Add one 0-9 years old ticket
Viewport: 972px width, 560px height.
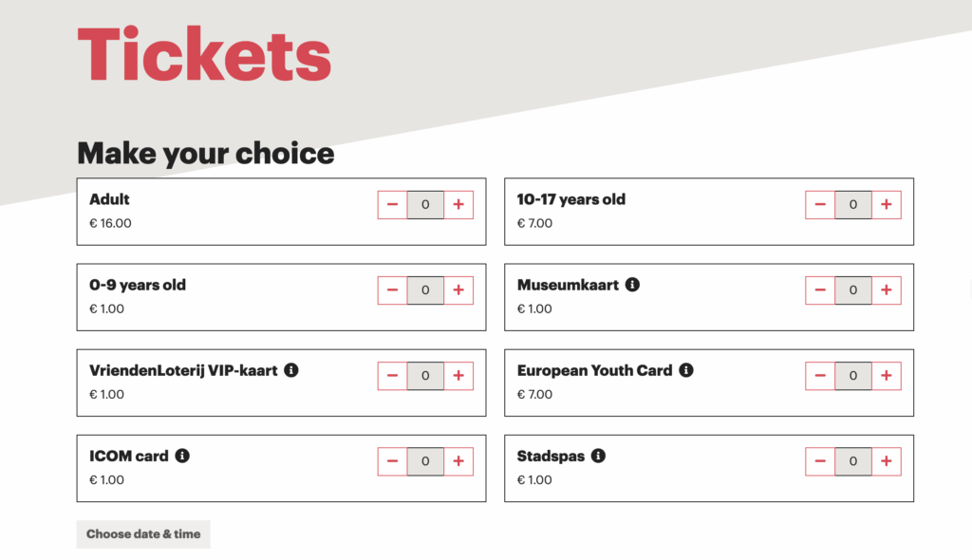tap(459, 289)
